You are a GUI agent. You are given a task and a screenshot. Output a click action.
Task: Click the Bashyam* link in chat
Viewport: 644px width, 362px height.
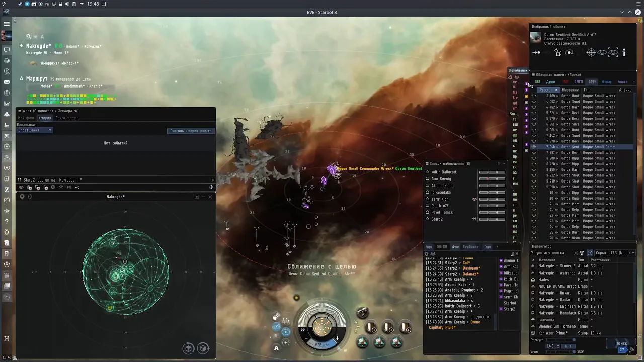(x=471, y=268)
